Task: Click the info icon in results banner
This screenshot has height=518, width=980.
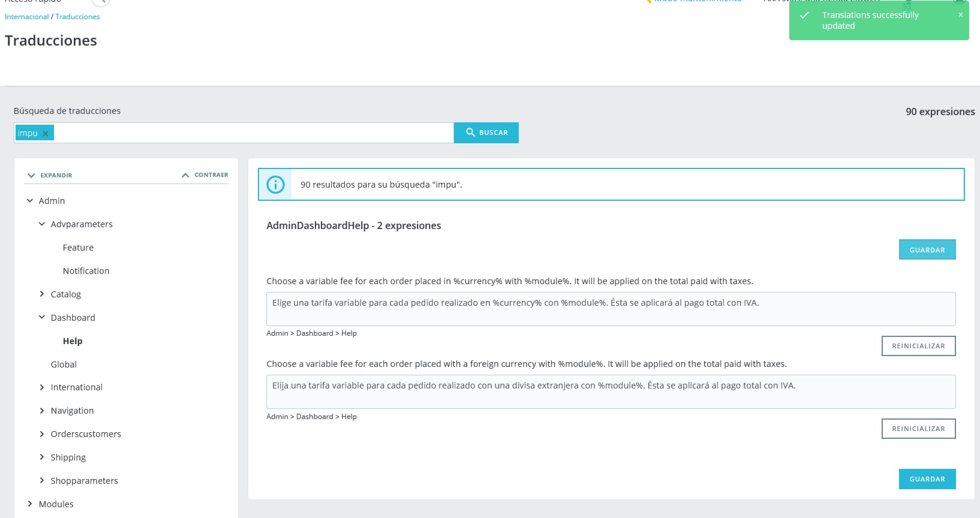Action: 275,185
